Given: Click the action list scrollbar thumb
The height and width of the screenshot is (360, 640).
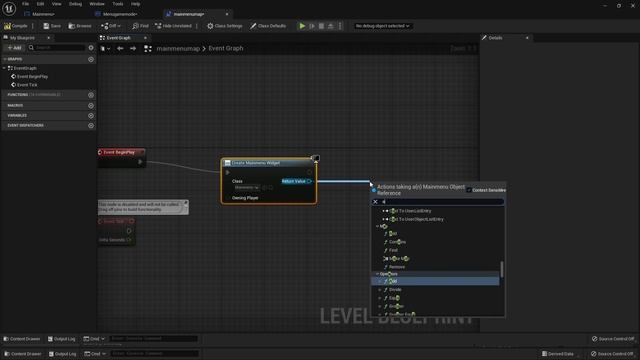Looking at the screenshot, I should [502, 269].
